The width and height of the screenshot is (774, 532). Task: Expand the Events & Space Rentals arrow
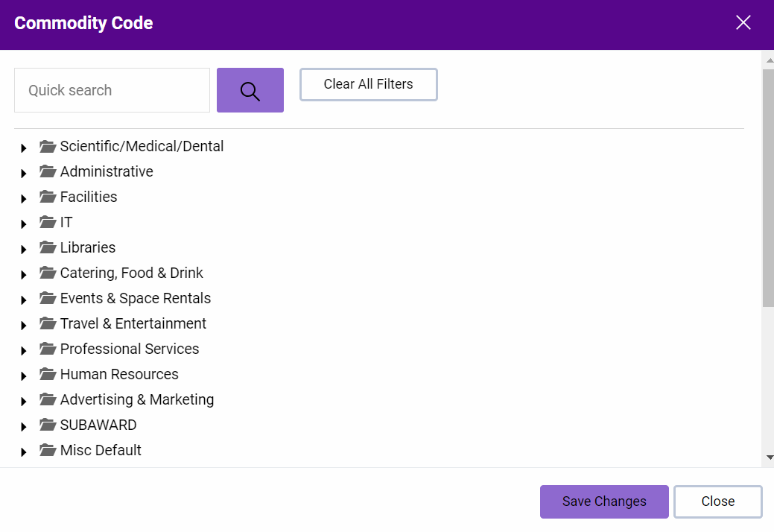[24, 300]
